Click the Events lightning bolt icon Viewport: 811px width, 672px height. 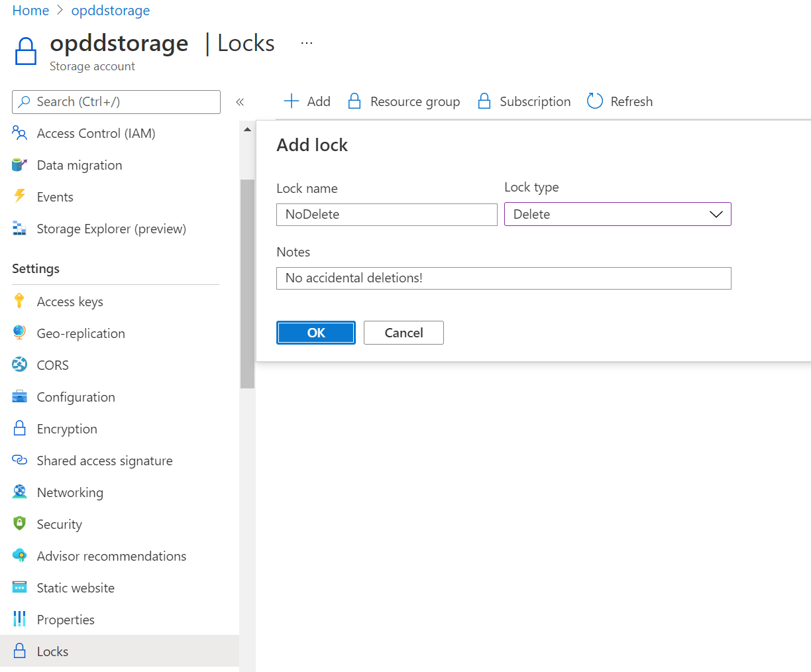19,197
